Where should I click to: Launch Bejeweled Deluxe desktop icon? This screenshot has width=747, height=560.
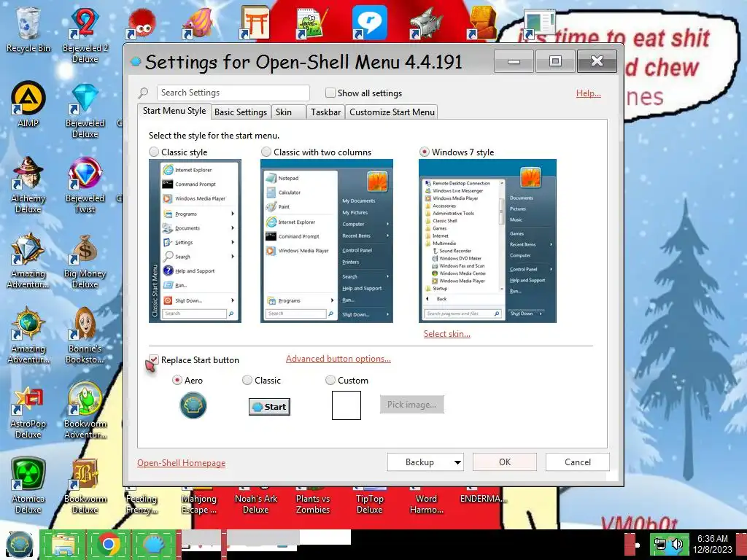coord(85,109)
